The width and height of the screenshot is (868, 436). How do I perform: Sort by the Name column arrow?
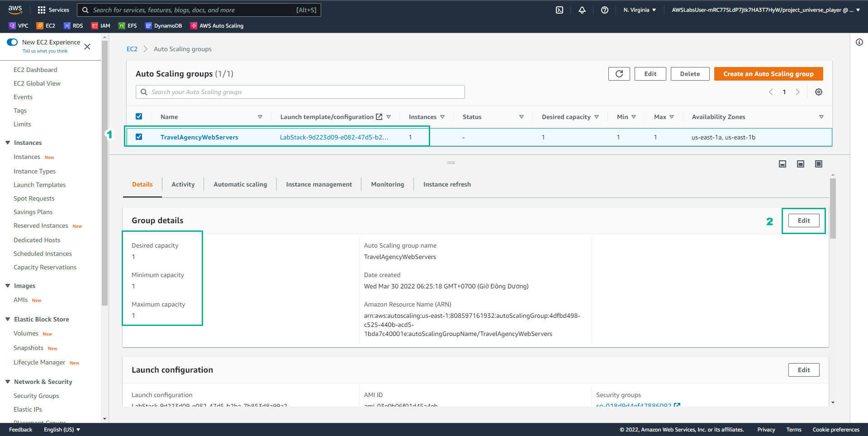coord(260,117)
